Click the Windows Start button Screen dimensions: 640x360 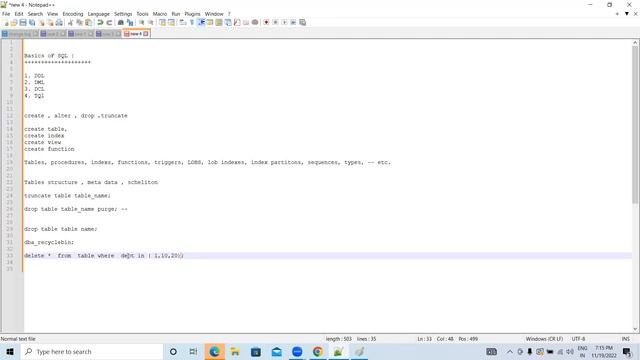[10, 351]
